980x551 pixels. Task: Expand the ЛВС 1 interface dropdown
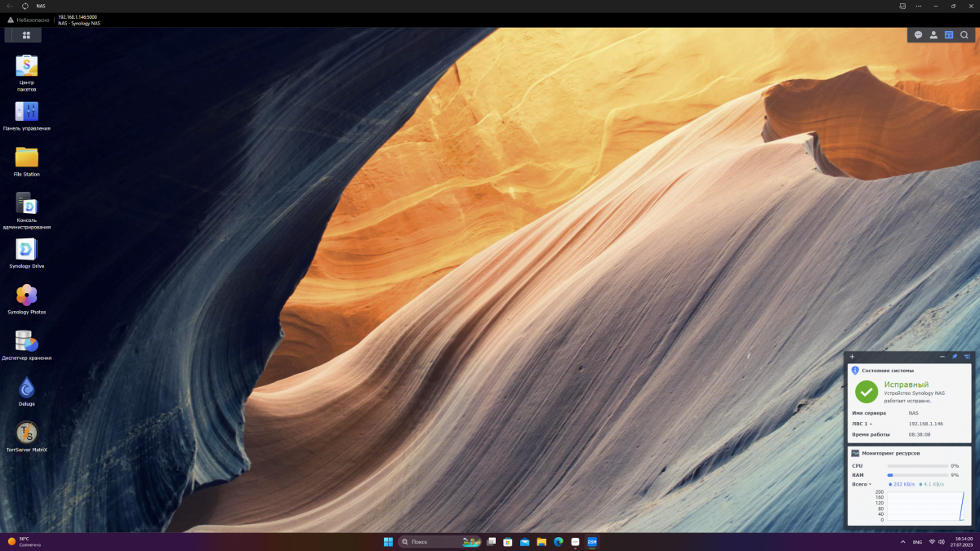coord(862,424)
